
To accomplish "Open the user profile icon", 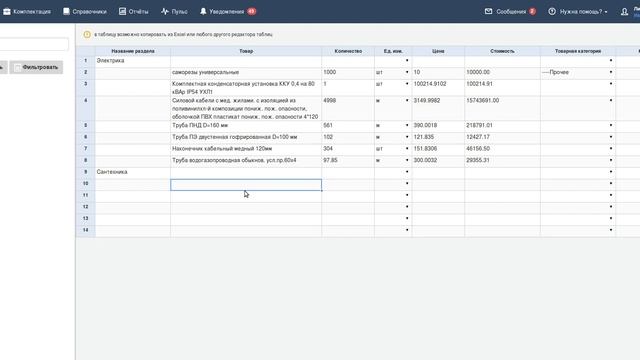I will (624, 12).
